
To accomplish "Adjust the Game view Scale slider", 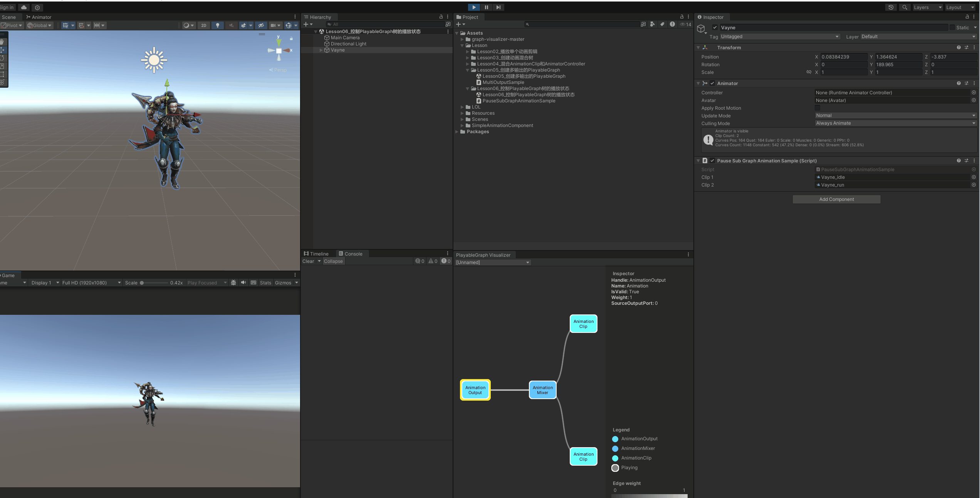I will click(x=142, y=282).
